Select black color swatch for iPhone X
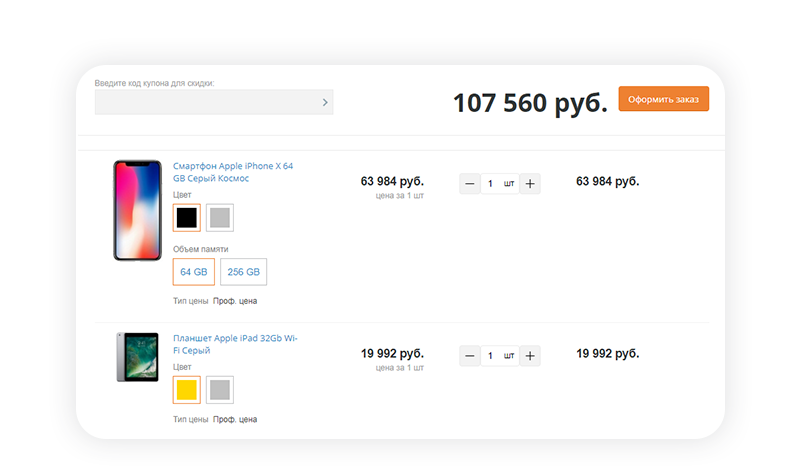This screenshot has height=466, width=800. tap(187, 217)
